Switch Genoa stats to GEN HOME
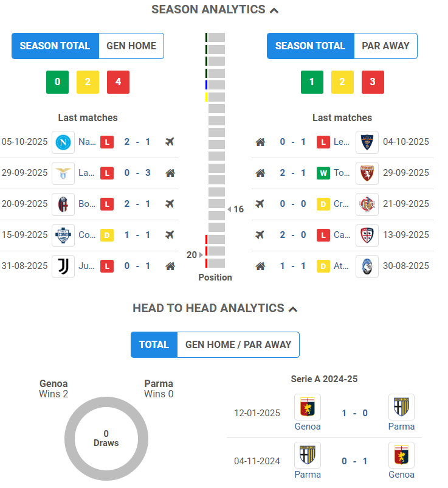This screenshot has width=448, height=488. coord(131,46)
